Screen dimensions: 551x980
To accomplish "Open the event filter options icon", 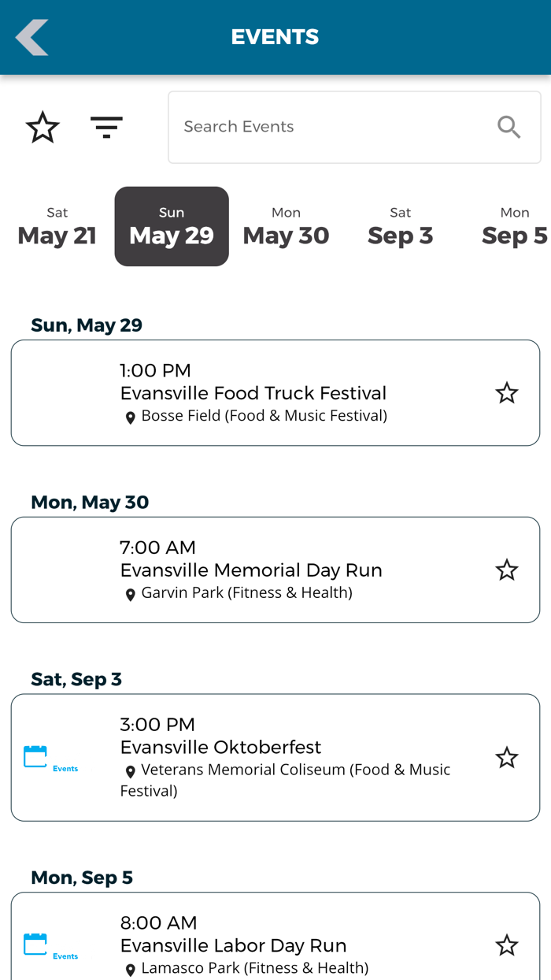I will (106, 127).
